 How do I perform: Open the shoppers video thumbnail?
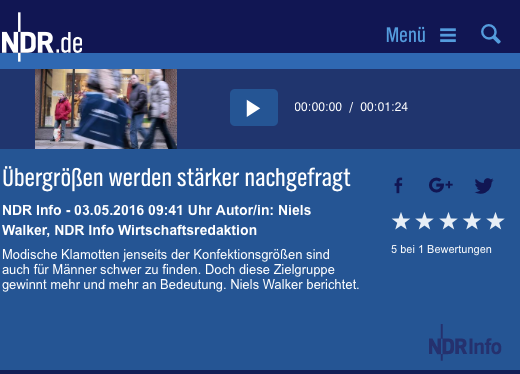tap(106, 109)
